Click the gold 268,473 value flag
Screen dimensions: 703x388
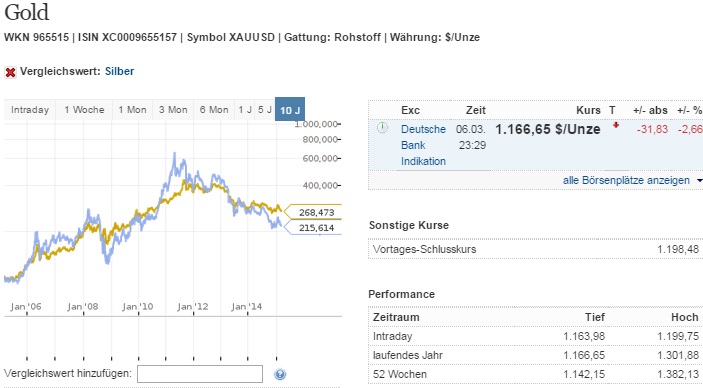click(313, 212)
